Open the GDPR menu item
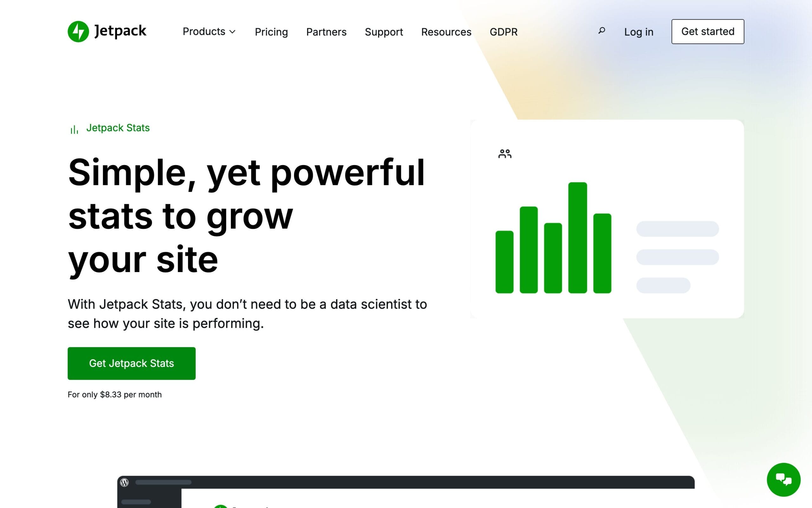This screenshot has height=508, width=812. (503, 32)
